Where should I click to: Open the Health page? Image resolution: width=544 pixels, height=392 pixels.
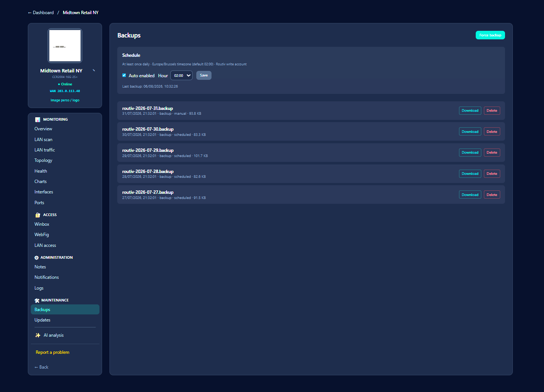tap(65, 171)
